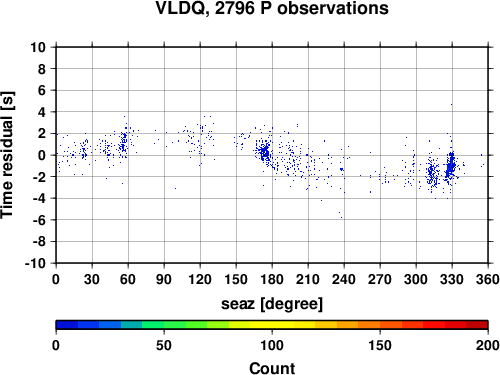Click the y-axis tick label 0

41,155
